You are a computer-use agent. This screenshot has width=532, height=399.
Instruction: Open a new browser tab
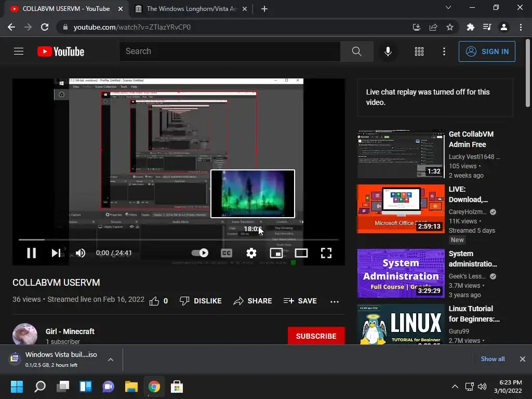264,9
